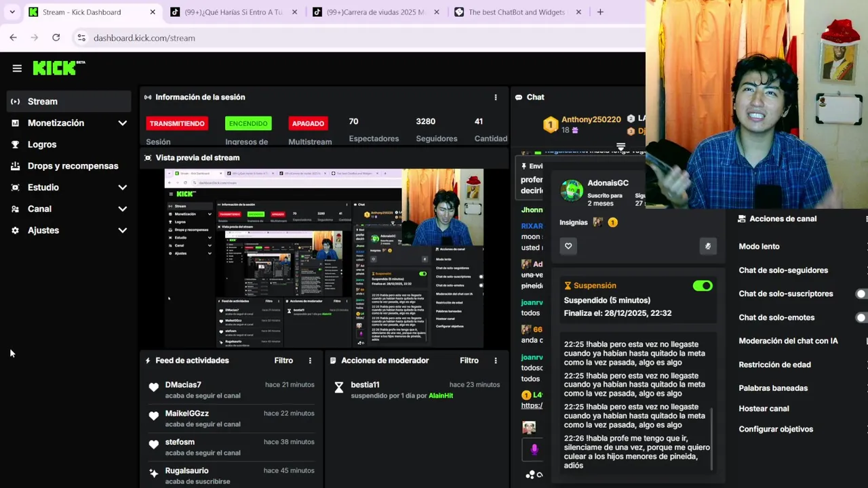Open Moderación del chat con IA
Image resolution: width=868 pixels, height=488 pixels.
788,341
